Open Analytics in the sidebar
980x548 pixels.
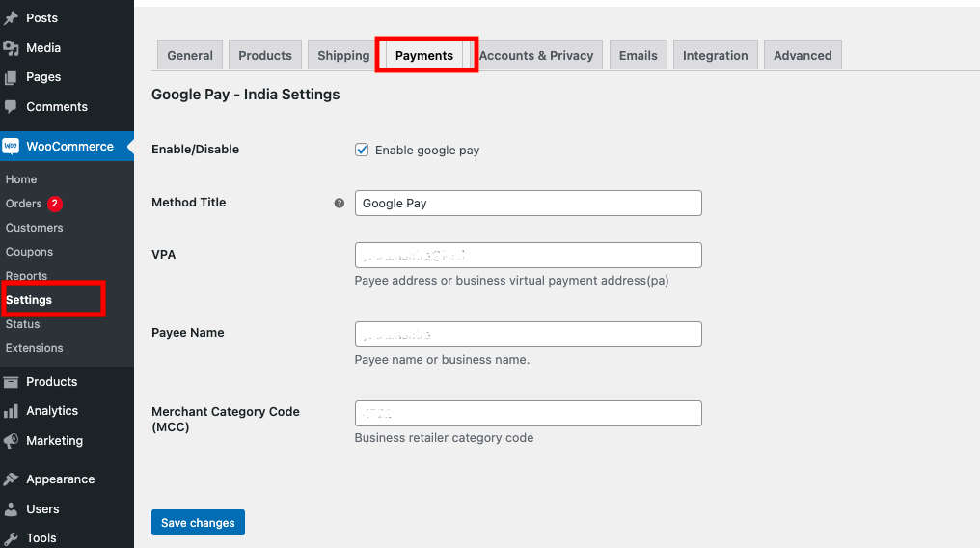point(52,411)
